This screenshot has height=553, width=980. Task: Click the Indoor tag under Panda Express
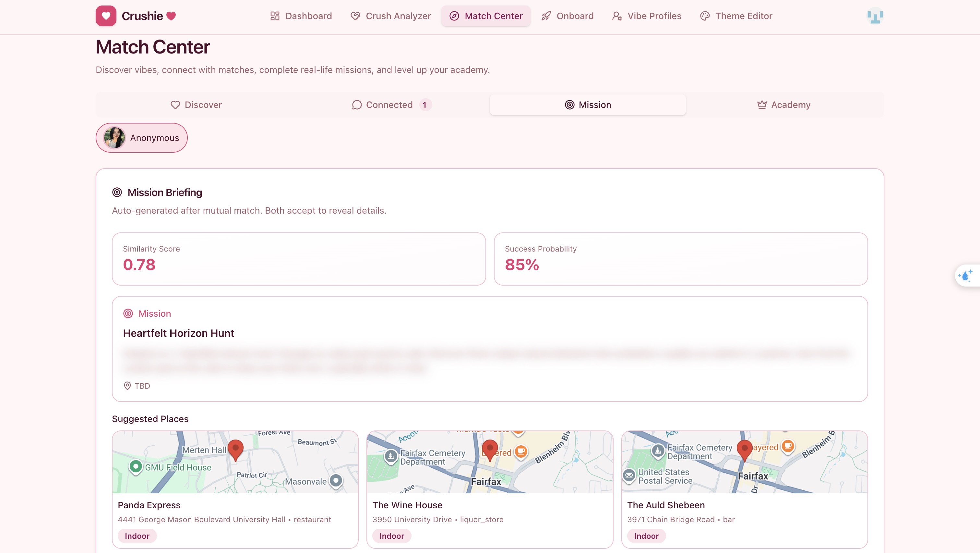coord(137,536)
